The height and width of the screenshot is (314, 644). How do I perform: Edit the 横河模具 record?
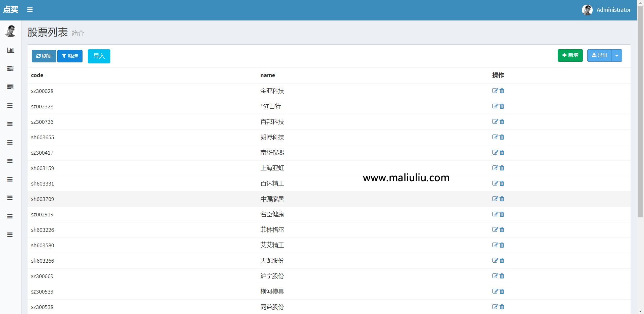tap(495, 292)
